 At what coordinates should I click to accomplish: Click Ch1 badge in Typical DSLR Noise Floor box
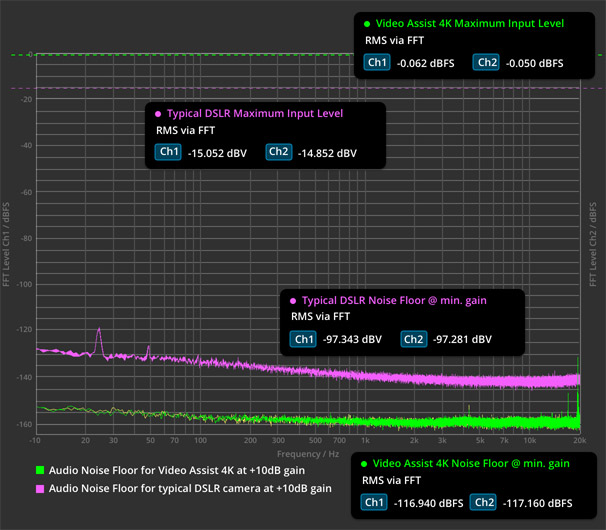303,339
